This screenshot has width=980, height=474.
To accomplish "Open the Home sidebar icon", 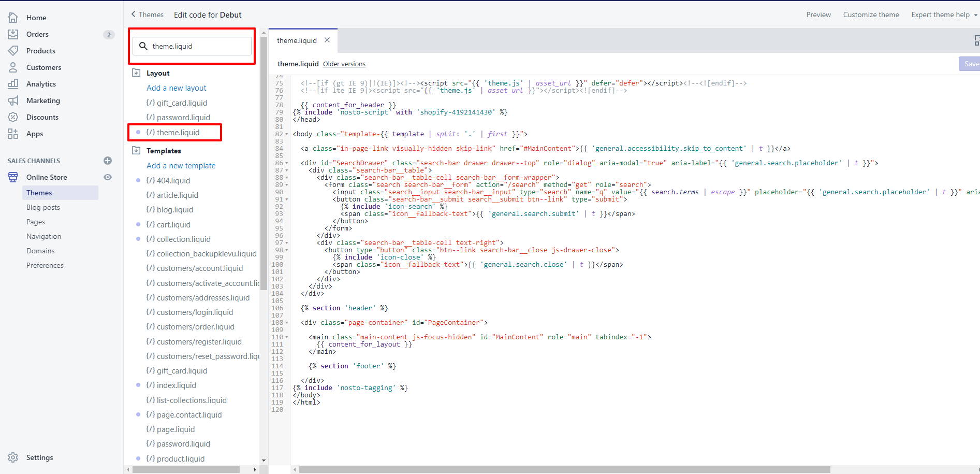I will coord(13,18).
